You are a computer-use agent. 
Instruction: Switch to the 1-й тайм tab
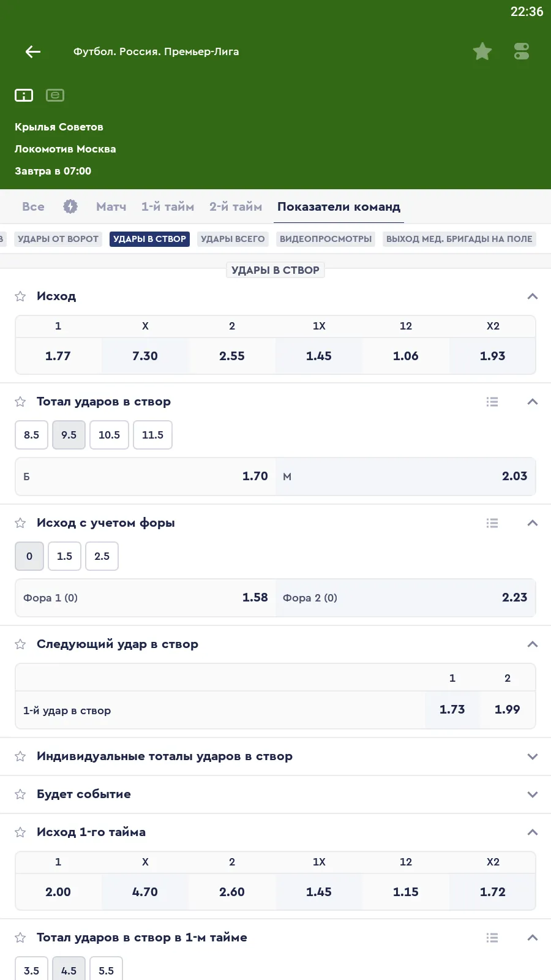click(167, 206)
